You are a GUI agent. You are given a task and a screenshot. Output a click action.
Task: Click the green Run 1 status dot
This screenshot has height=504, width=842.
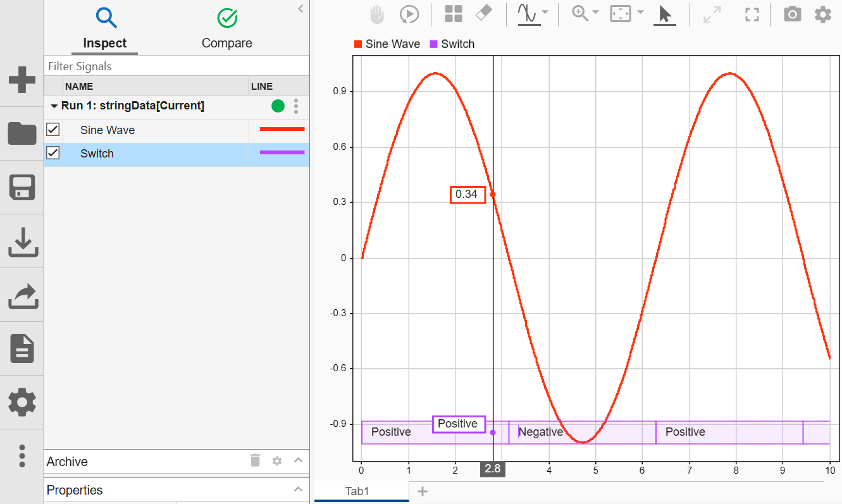point(278,106)
